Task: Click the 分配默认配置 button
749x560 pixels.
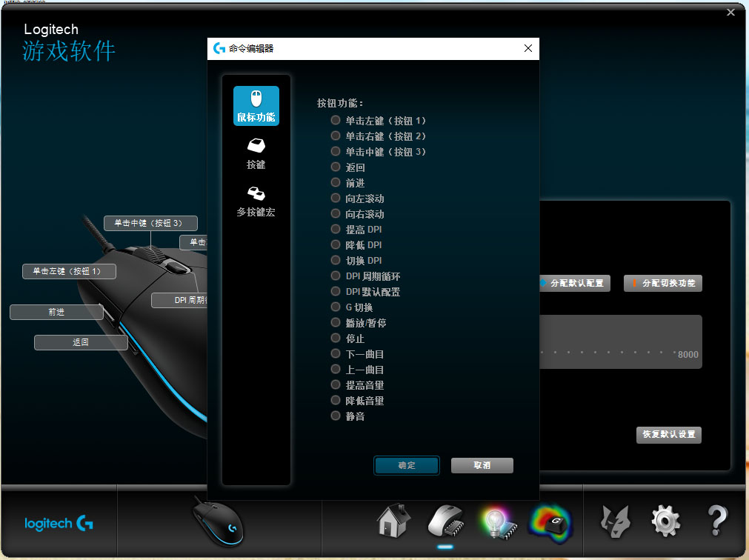Action: pos(575,283)
